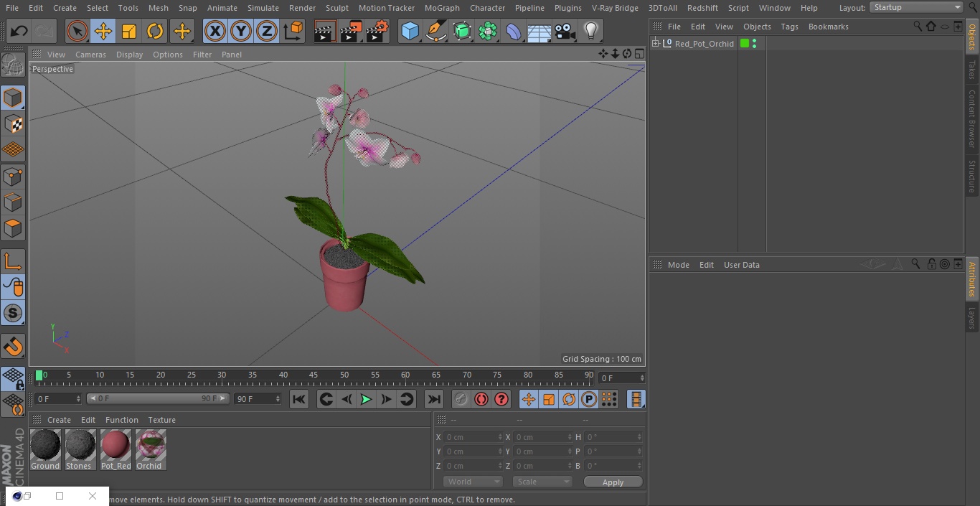This screenshot has height=506, width=980.
Task: Add a Camera object
Action: pos(565,31)
